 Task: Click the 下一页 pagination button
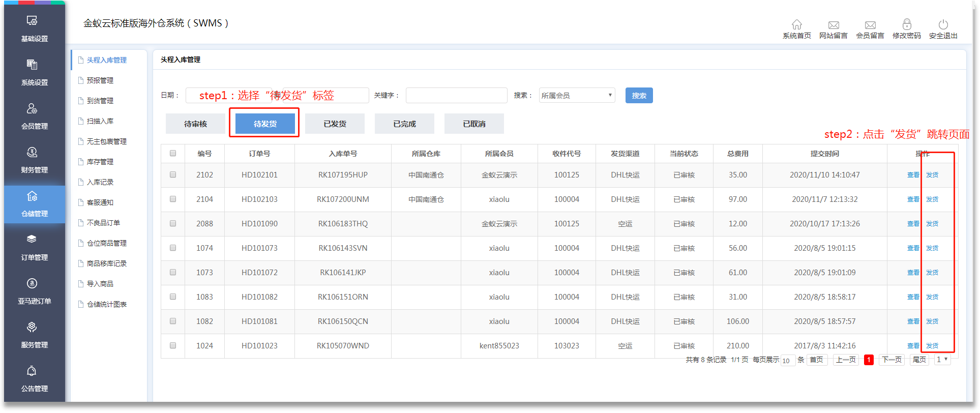tap(892, 360)
